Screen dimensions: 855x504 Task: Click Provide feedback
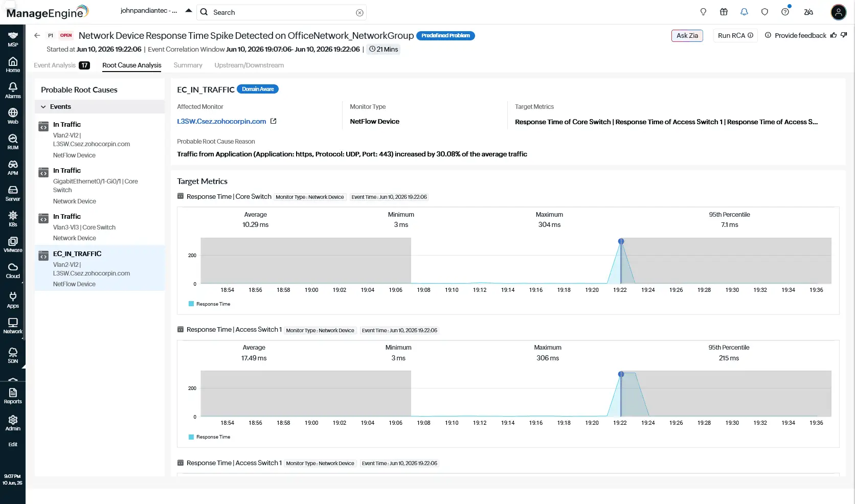800,35
